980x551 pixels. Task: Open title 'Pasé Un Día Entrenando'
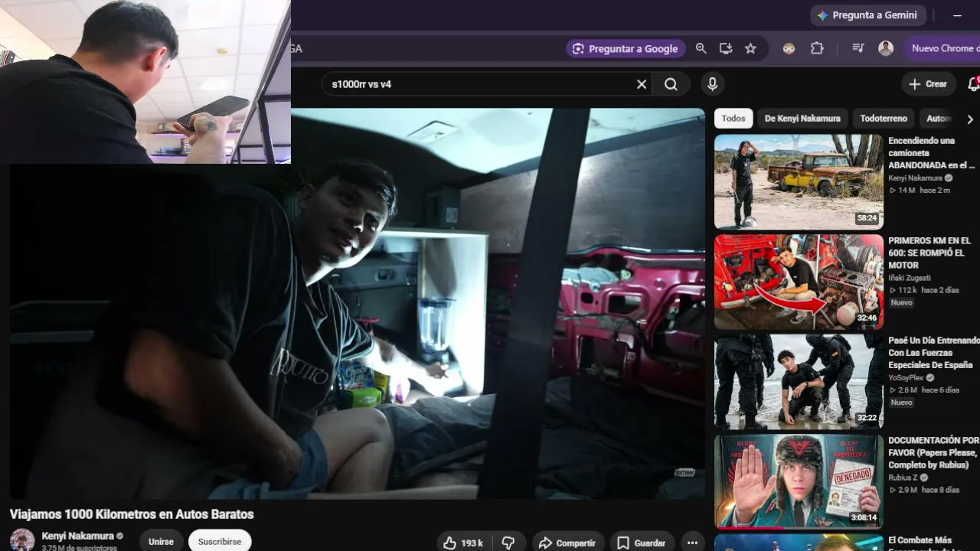(934, 353)
